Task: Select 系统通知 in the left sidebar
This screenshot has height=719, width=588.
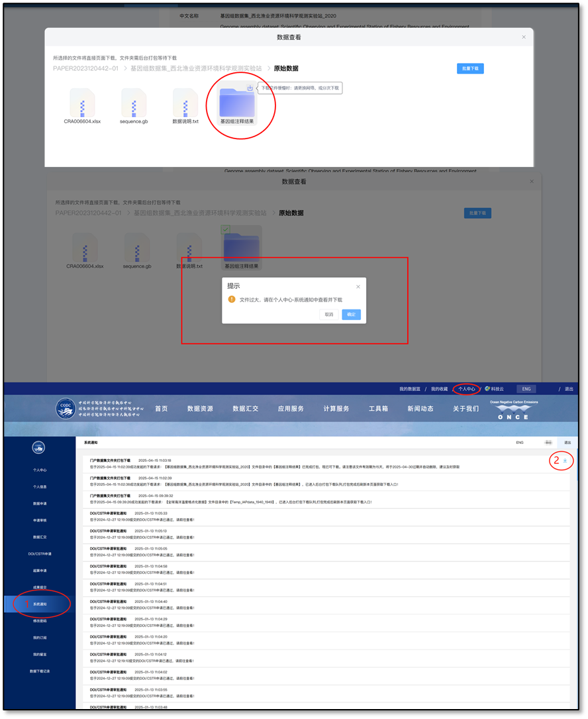Action: click(40, 604)
